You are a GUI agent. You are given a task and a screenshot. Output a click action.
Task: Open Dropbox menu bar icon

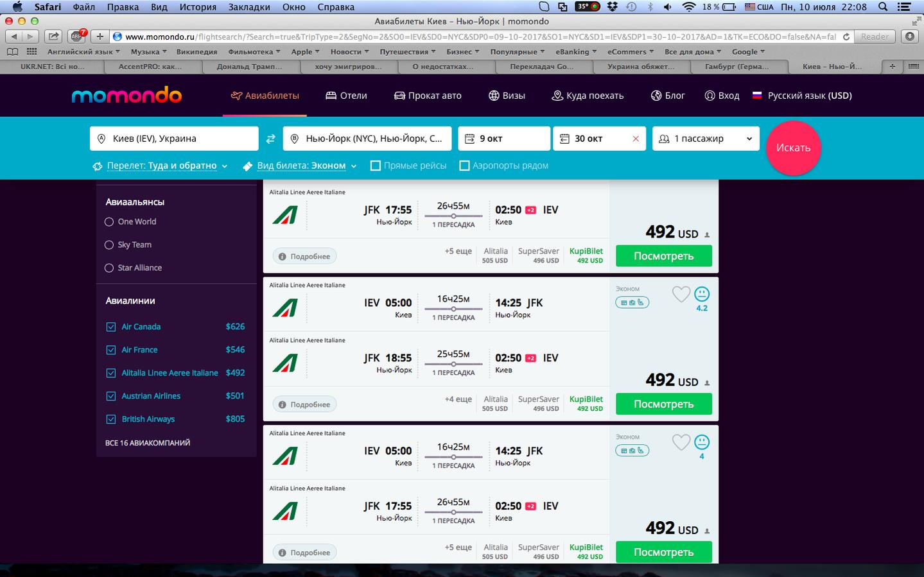[613, 7]
